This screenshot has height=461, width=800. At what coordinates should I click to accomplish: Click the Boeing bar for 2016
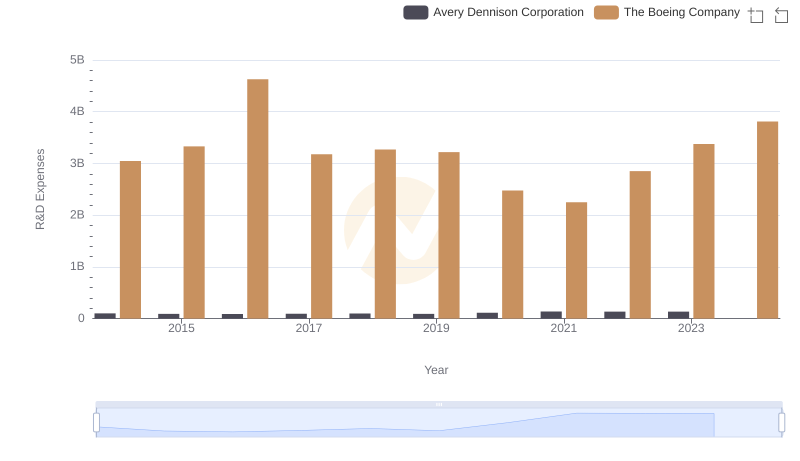(258, 199)
